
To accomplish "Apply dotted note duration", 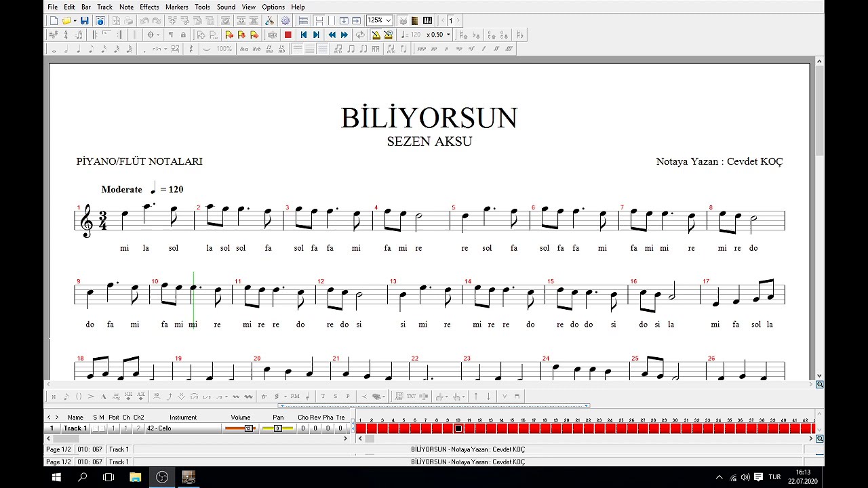I will coord(144,50).
